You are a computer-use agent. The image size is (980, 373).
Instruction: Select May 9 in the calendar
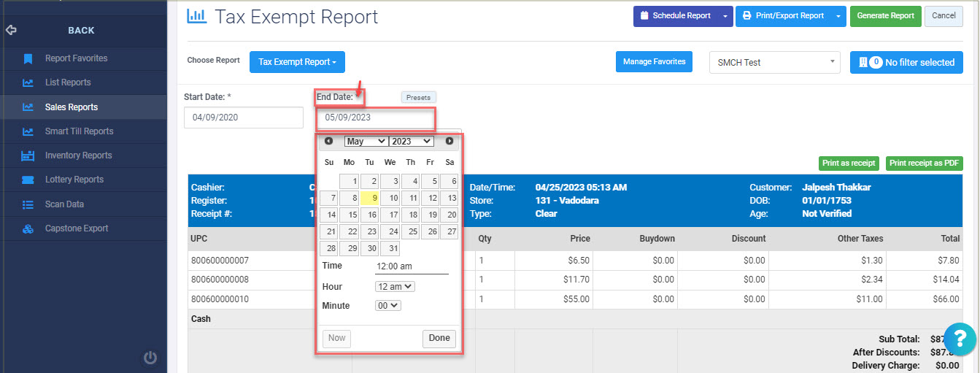(370, 198)
